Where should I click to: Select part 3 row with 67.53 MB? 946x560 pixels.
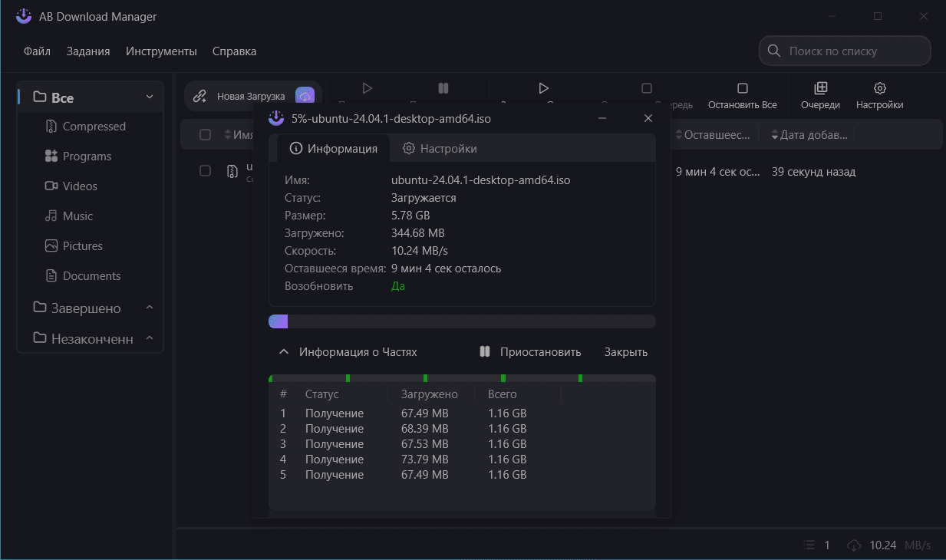[462, 444]
